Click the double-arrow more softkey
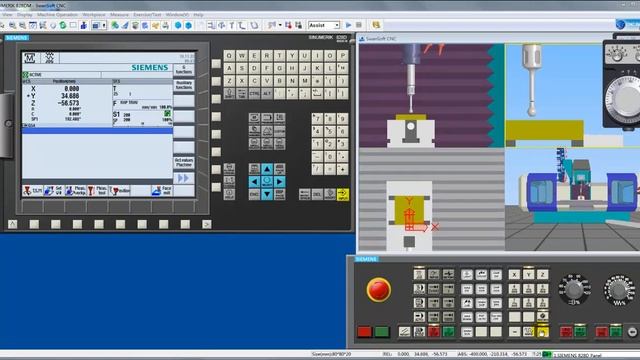The width and height of the screenshot is (640, 360). [184, 178]
